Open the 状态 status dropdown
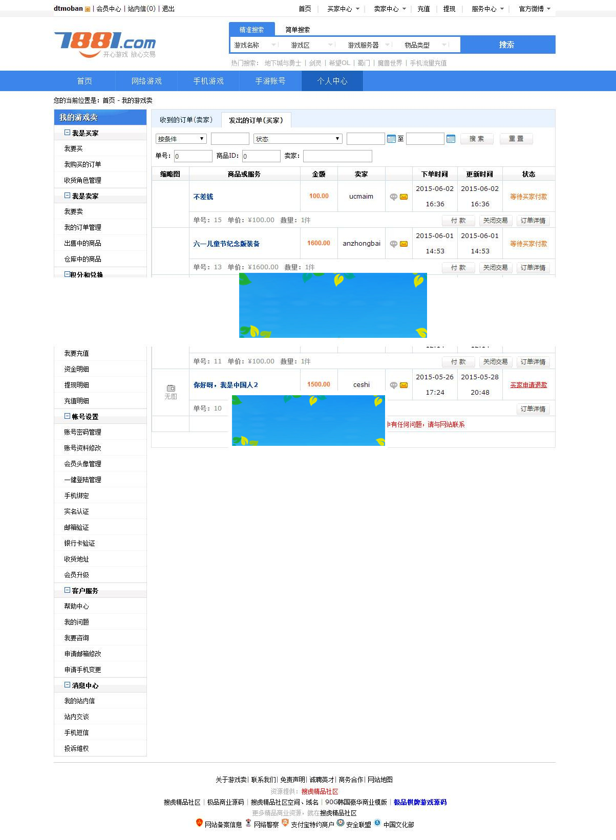 pos(298,139)
